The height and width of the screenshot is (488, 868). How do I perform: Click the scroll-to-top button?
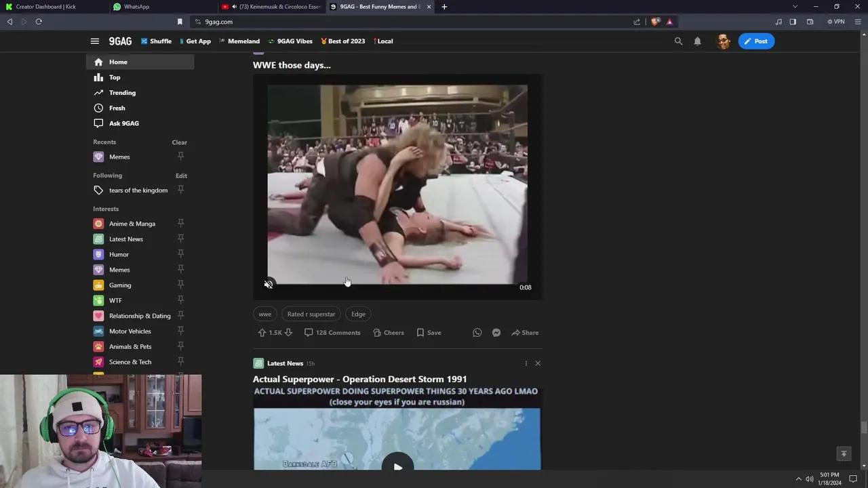point(844,454)
